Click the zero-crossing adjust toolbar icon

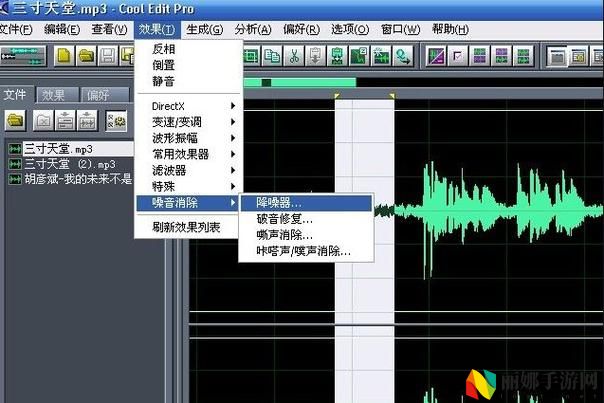tap(403, 56)
